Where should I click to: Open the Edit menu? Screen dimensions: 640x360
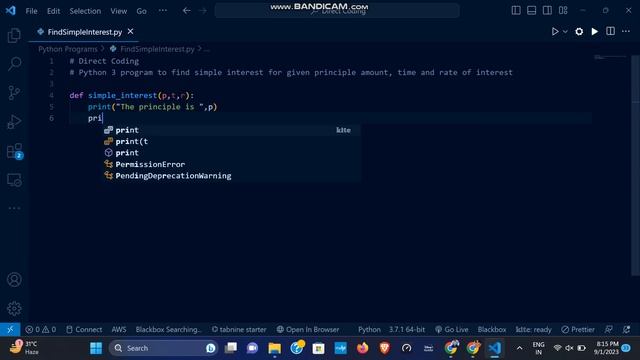click(x=53, y=11)
